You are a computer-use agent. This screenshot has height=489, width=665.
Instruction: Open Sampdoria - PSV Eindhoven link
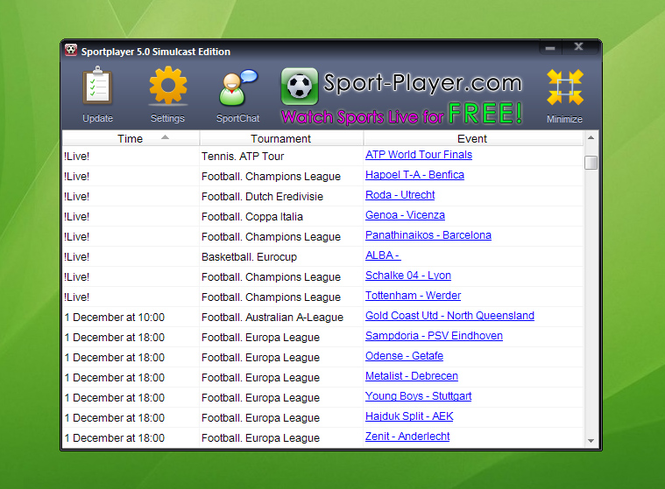(434, 336)
